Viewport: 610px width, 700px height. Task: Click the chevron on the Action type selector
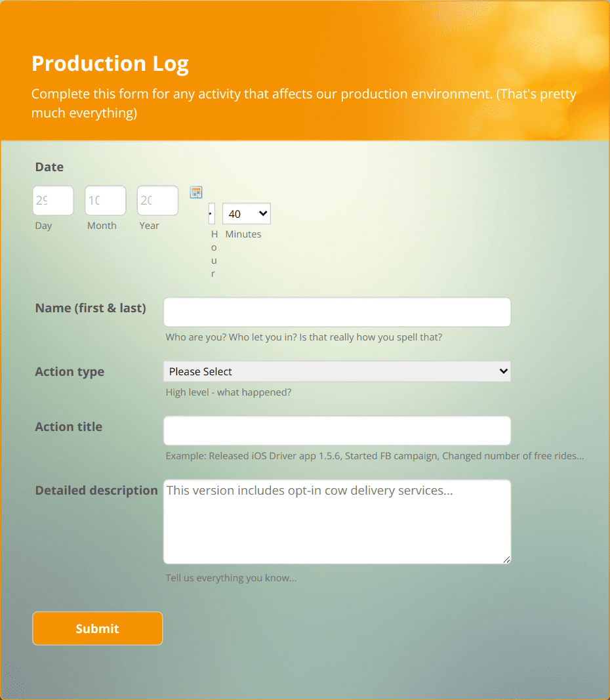[x=504, y=371]
